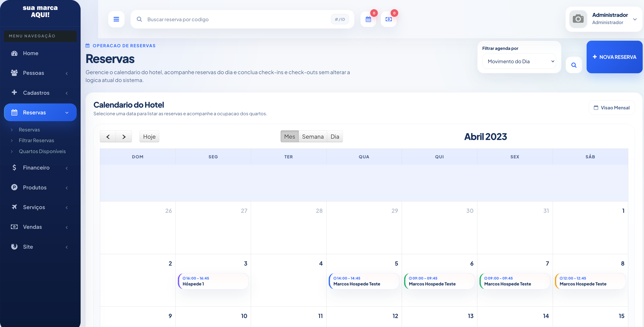This screenshot has height=327, width=644.
Task: Click the calendar icon beside OPERACAO DE RESERVAS
Action: point(87,46)
